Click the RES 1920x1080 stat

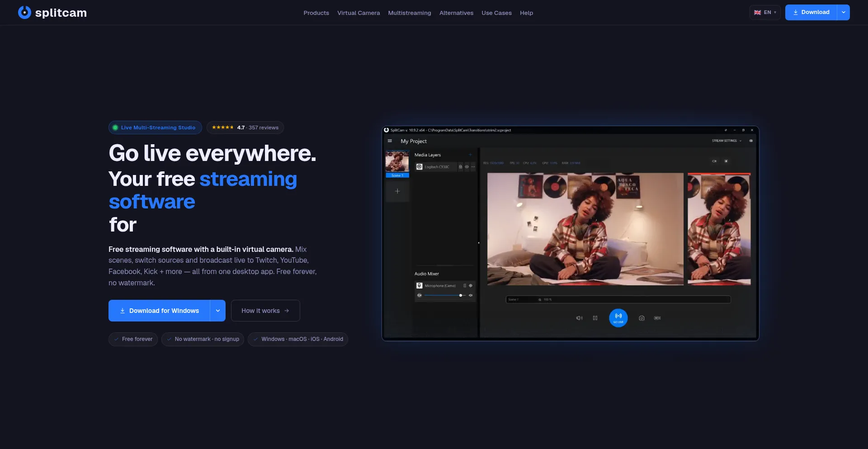click(493, 163)
